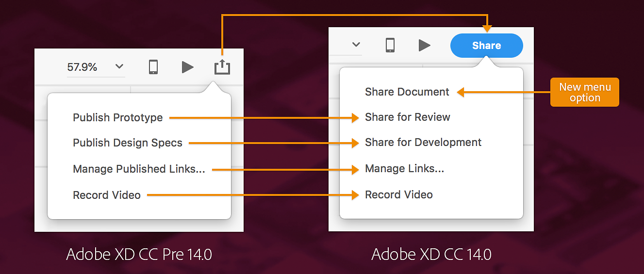644x274 pixels.
Task: Click the desktop preview play icon in the left panel
Action: point(187,67)
